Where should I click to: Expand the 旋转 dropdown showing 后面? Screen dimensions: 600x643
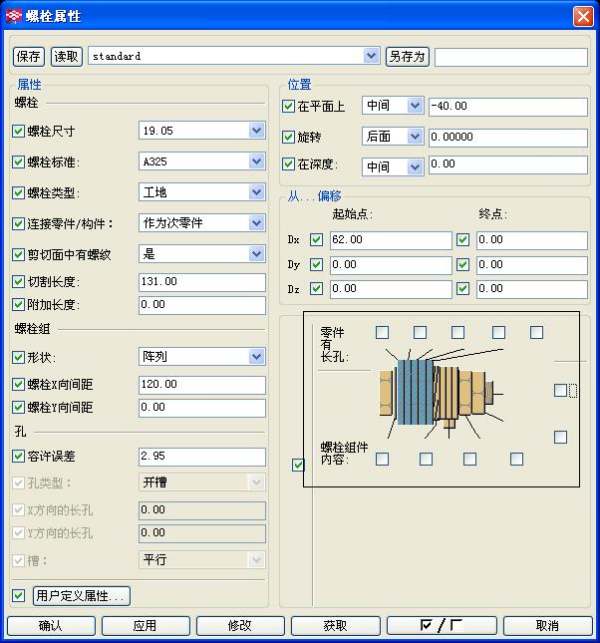pos(415,136)
